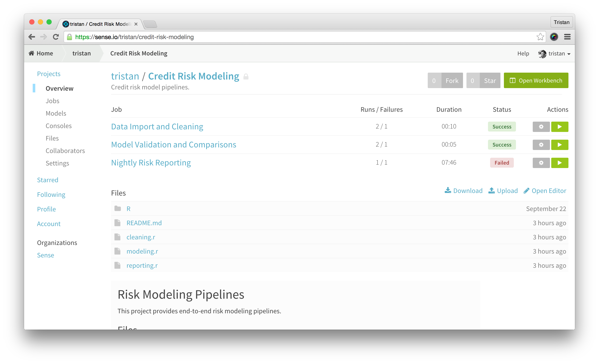The height and width of the screenshot is (364, 599).
Task: Close the Credit Risk Modeling browser tab
Action: (x=136, y=24)
